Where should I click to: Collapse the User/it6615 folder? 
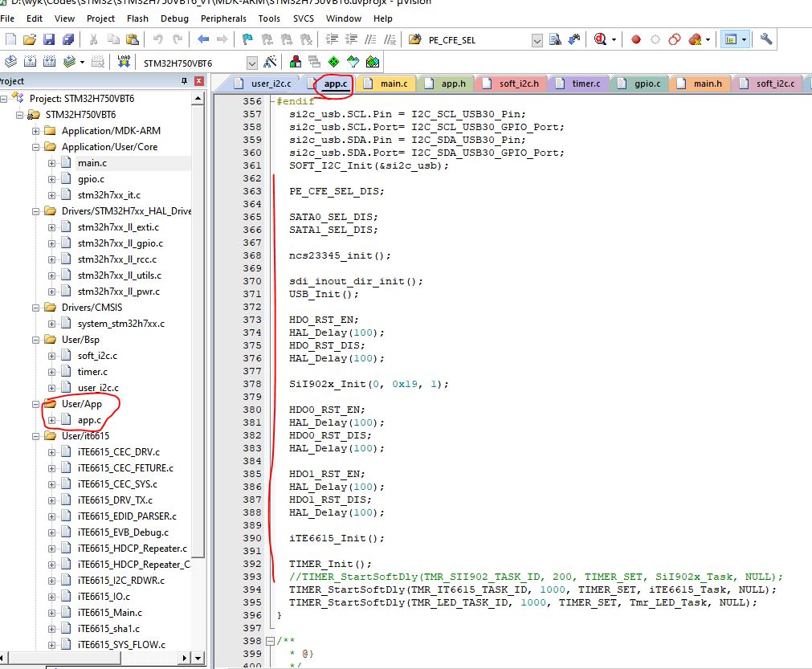pos(35,437)
